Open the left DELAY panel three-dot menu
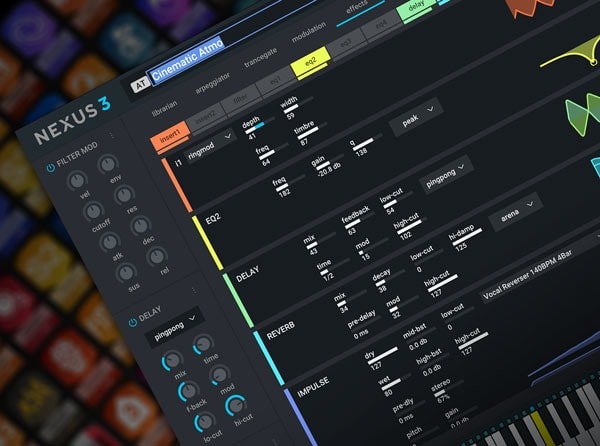The height and width of the screenshot is (446, 600). tap(194, 290)
